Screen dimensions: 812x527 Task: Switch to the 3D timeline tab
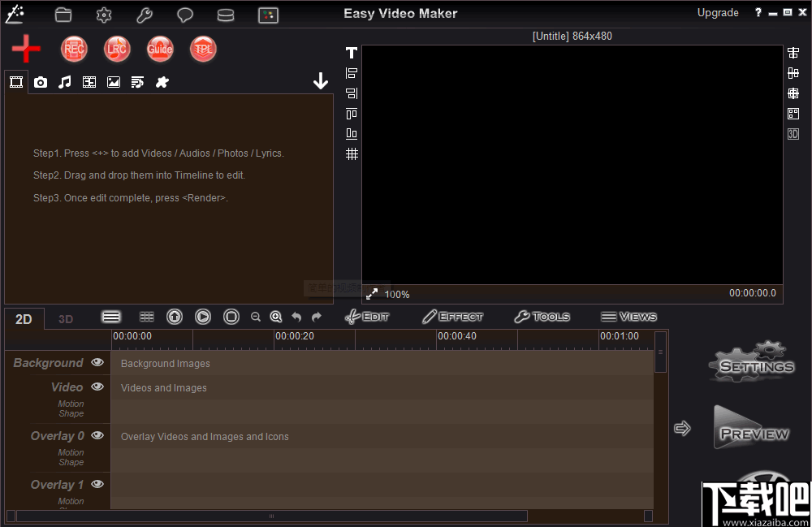(x=65, y=318)
